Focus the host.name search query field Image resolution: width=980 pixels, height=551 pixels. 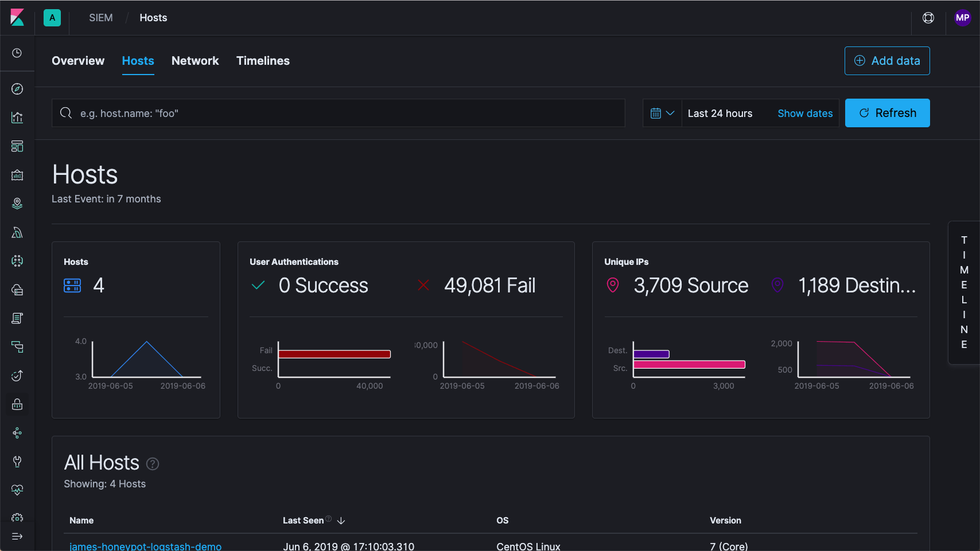(339, 113)
